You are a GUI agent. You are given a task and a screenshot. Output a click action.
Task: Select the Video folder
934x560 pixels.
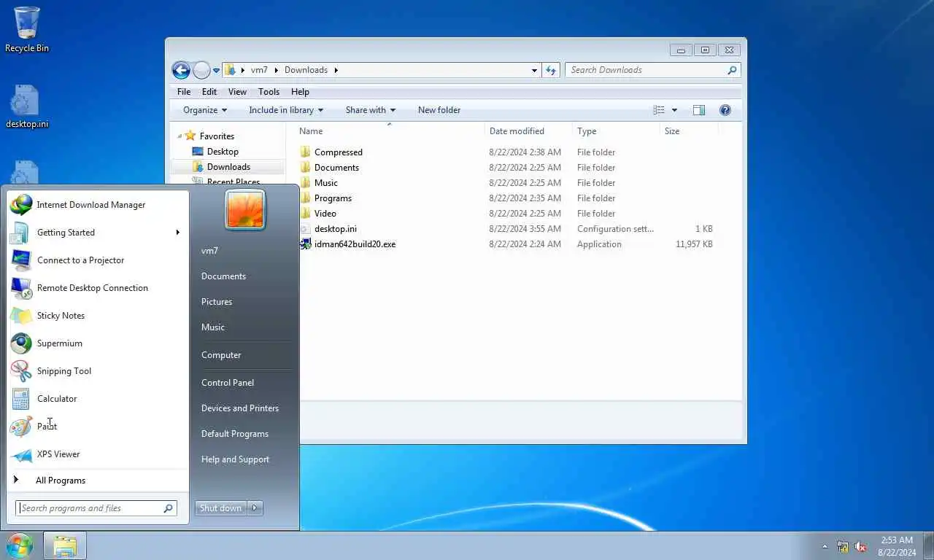tap(325, 214)
